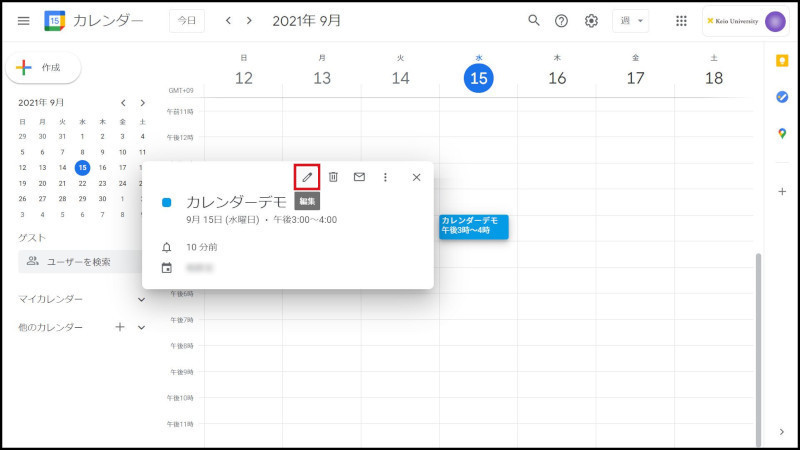
Task: Click the pencil edit icon in event popup
Action: click(307, 177)
